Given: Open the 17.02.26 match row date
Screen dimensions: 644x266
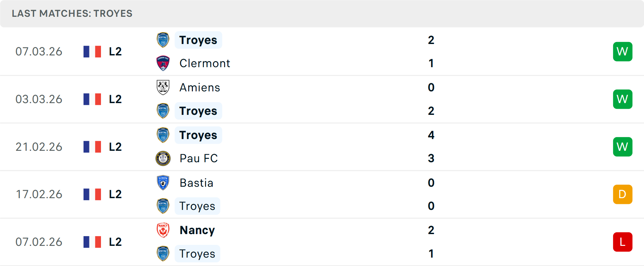Looking at the screenshot, I should (39, 194).
